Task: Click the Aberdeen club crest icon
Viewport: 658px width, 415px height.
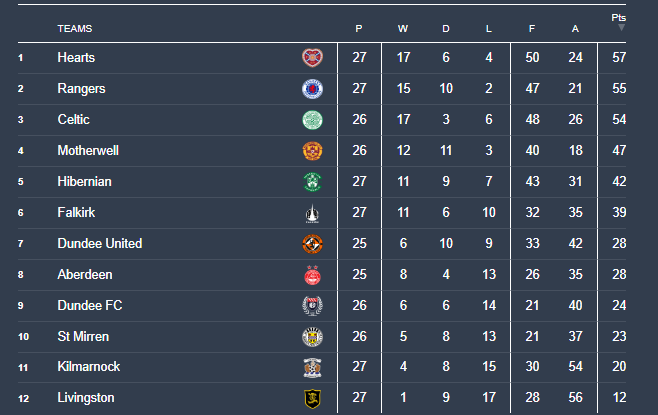Action: click(313, 275)
